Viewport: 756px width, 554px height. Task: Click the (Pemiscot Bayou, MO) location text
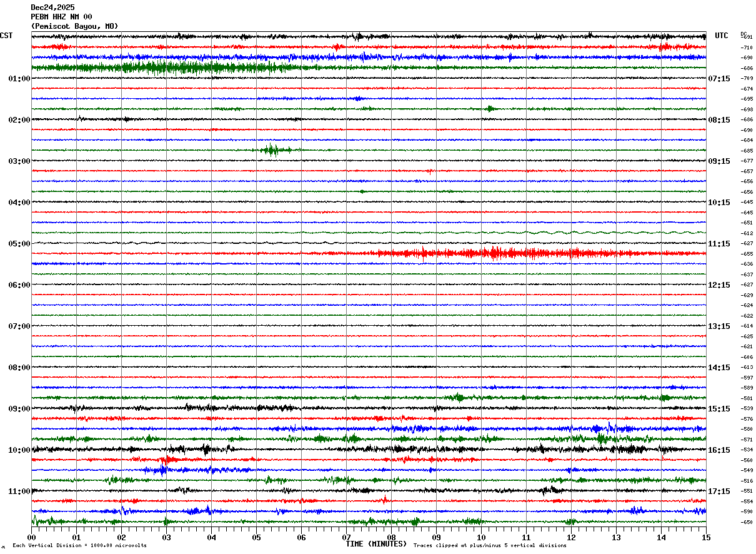click(x=74, y=26)
